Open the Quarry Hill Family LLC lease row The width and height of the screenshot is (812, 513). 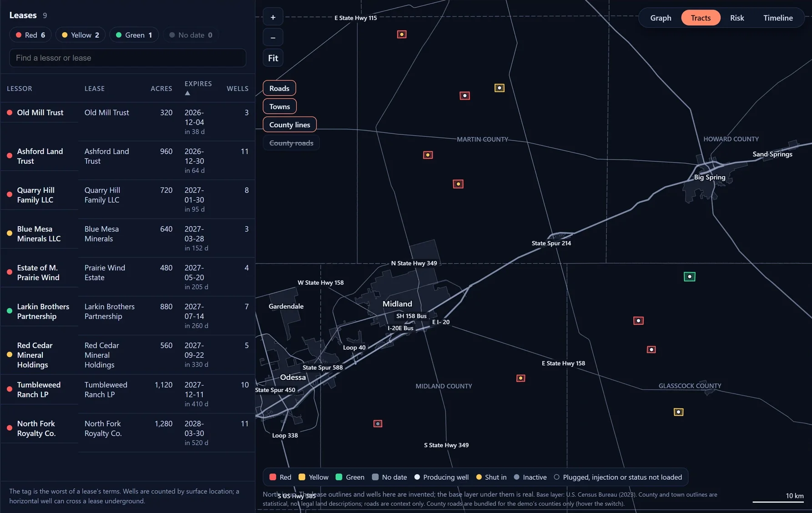[x=127, y=199]
